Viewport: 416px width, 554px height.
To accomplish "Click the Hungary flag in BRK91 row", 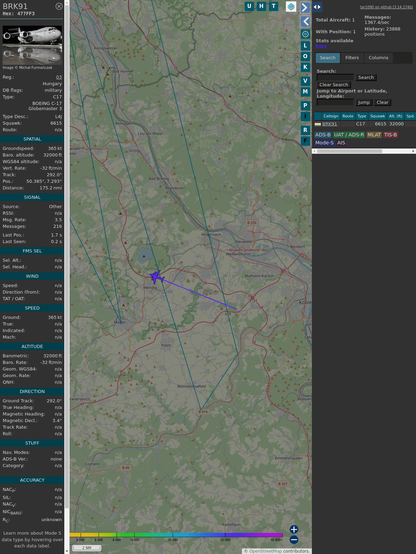I will [x=318, y=124].
